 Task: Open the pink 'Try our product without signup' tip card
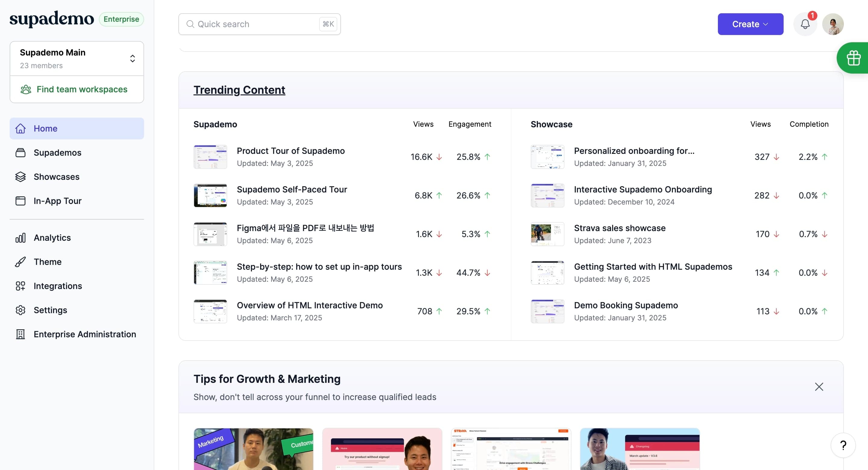(x=382, y=449)
